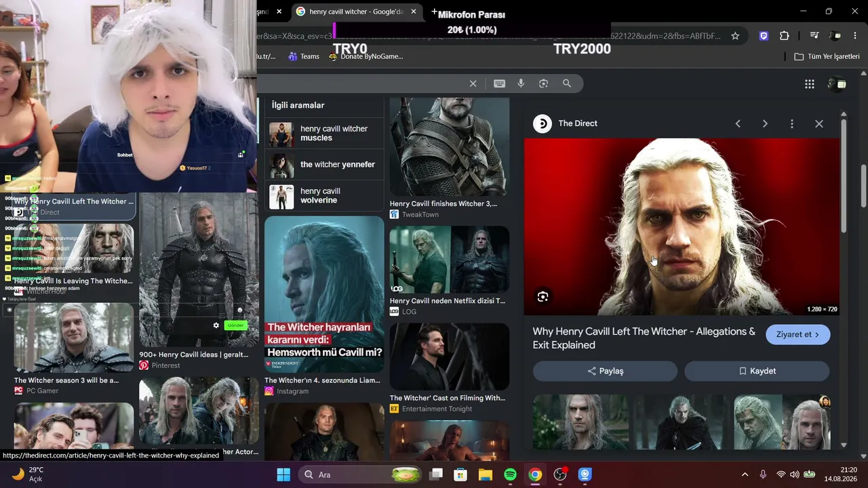
Task: Open the volume control in system tray
Action: (x=795, y=474)
